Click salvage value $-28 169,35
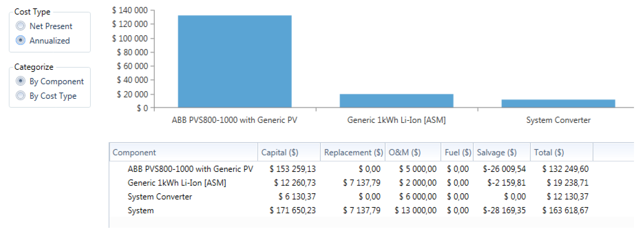644x234 pixels. 504,210
